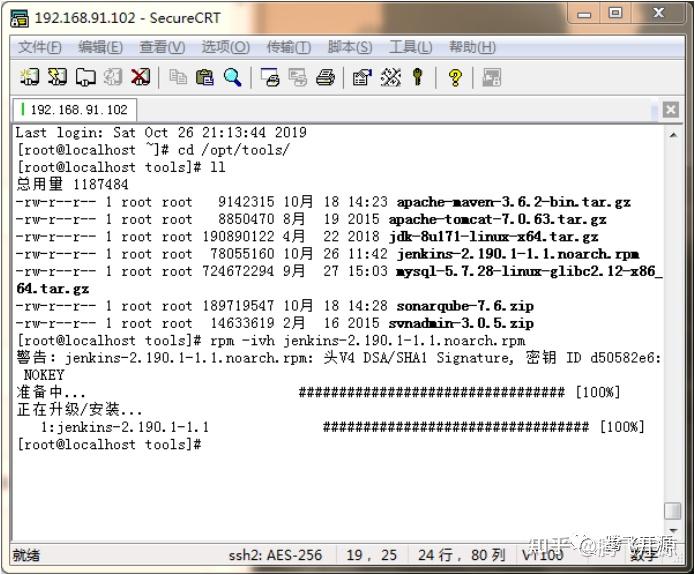The width and height of the screenshot is (695, 575).
Task: Open Session Options toolbar icon
Action: [x=362, y=77]
